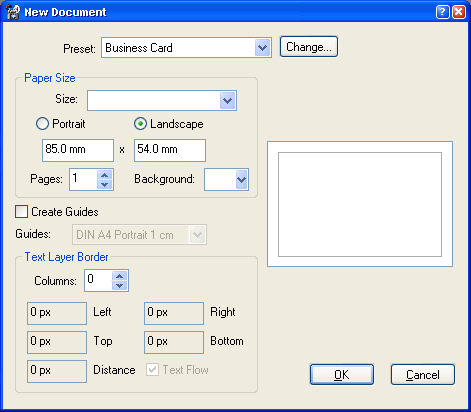
Task: Increase Pages with the up arrow
Action: 105,175
